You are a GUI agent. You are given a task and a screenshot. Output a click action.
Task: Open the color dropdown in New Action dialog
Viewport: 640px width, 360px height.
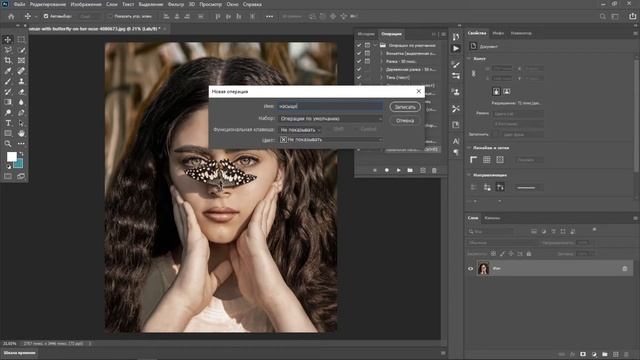point(330,140)
